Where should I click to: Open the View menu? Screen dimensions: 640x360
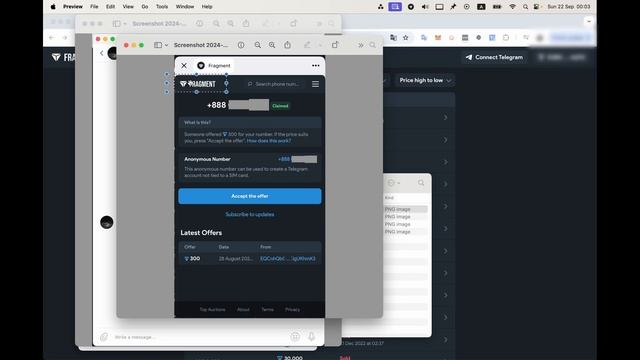pos(128,7)
